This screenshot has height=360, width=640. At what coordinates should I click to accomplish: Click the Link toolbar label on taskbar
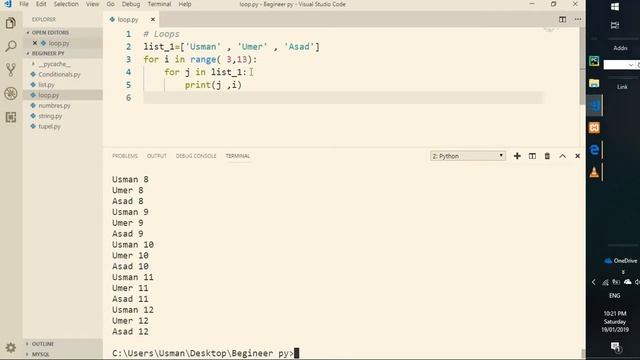[x=622, y=87]
